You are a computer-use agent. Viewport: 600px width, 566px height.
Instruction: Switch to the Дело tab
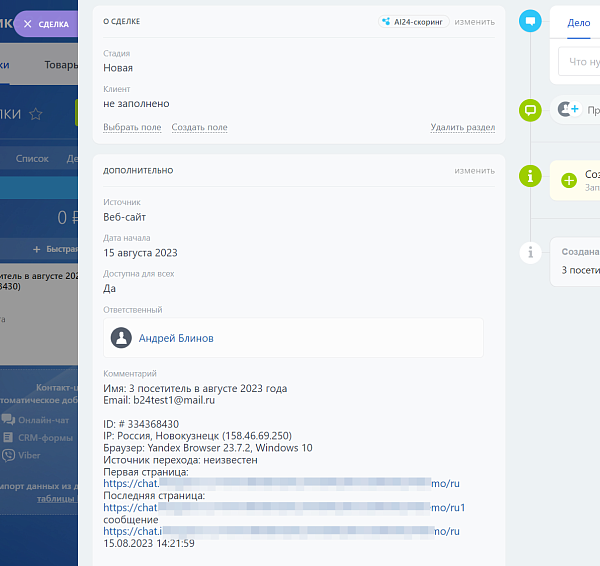579,23
